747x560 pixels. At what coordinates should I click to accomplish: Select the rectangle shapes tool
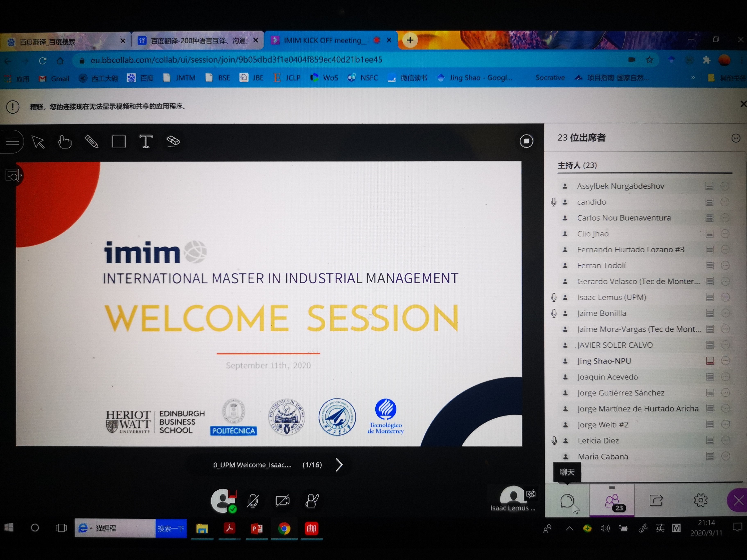click(119, 142)
